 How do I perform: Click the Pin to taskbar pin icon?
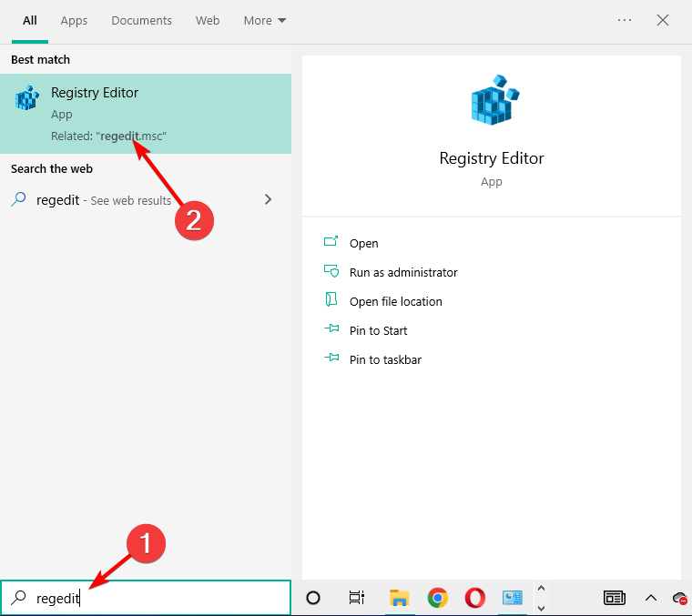[331, 358]
